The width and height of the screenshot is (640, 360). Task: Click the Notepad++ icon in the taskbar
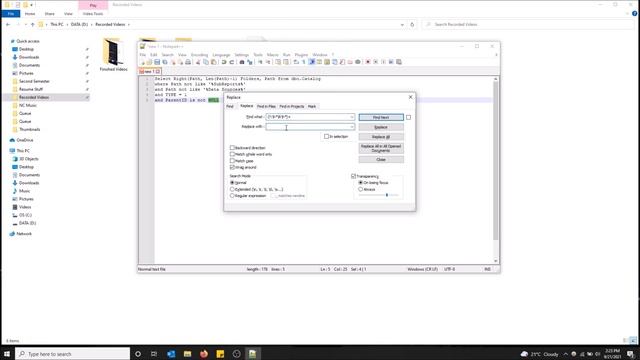[253, 354]
